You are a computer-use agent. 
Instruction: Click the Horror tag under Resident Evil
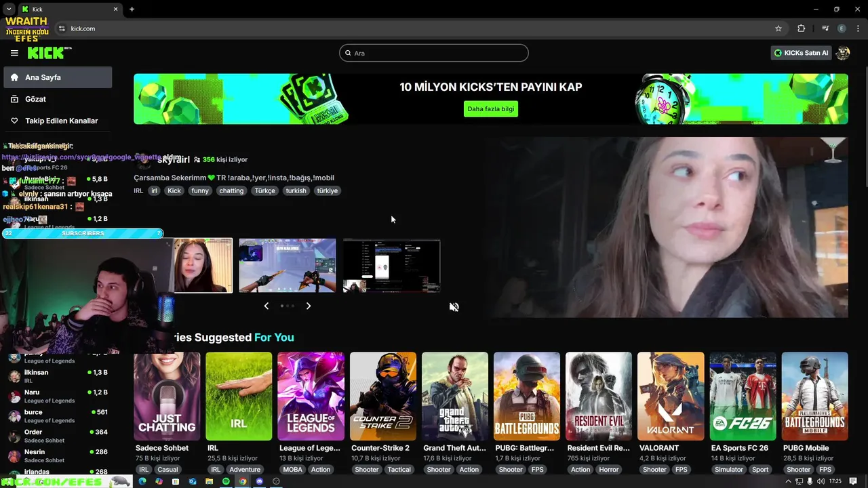pos(608,469)
